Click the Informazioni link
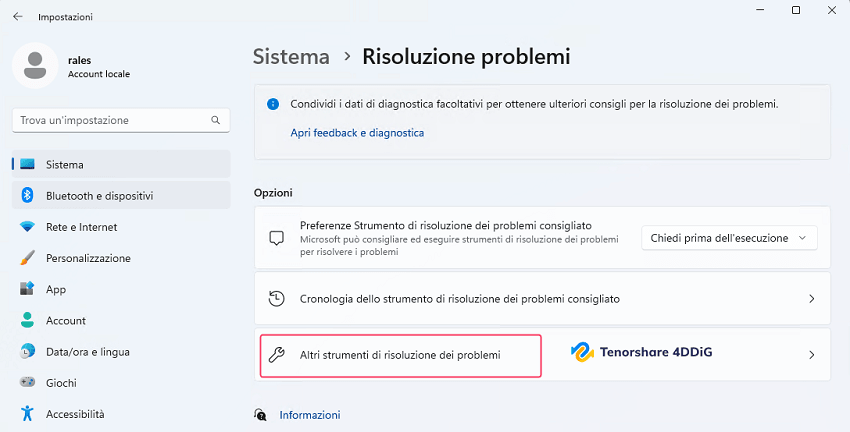The height and width of the screenshot is (432, 850). point(310,415)
